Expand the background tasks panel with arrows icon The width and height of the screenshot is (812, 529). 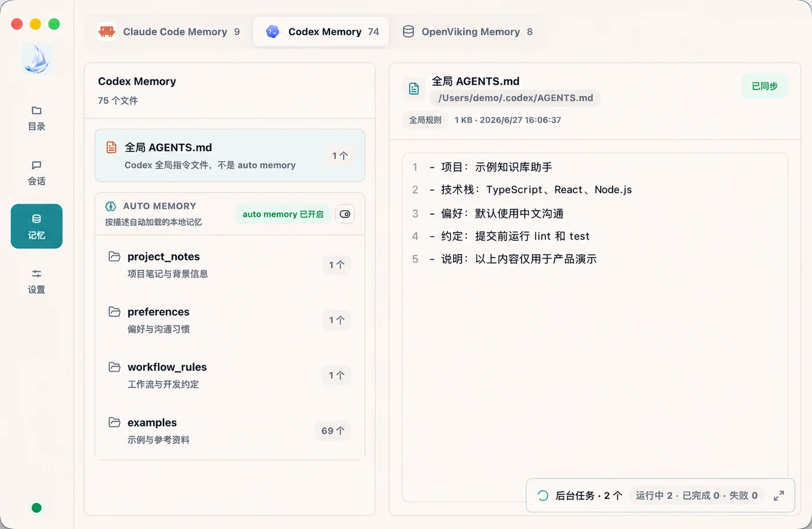coord(779,495)
